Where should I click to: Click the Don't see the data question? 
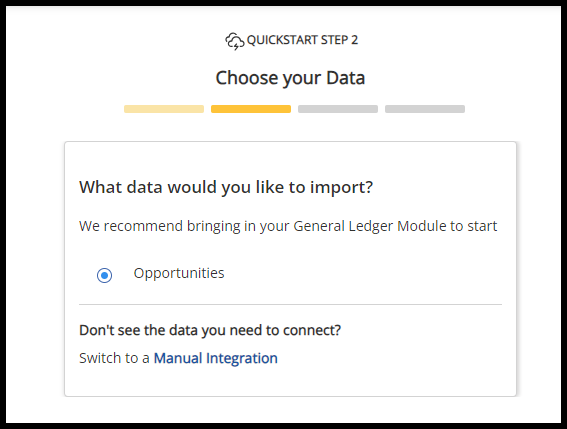click(x=210, y=330)
